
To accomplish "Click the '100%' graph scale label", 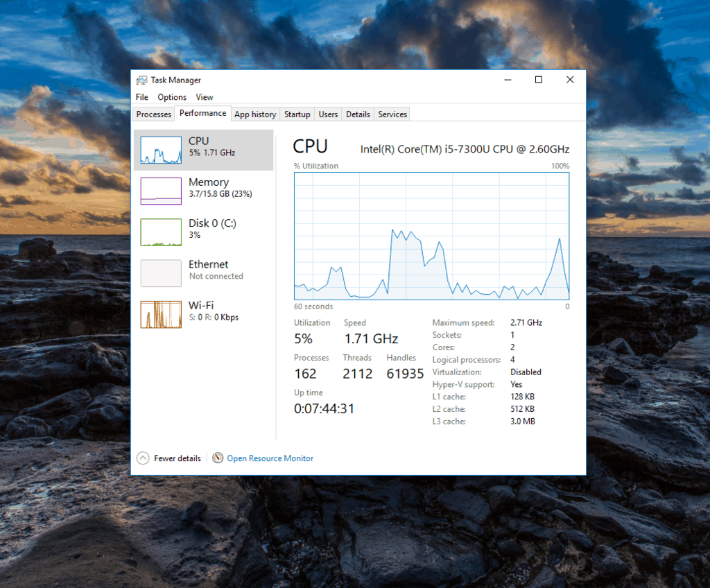I will pos(560,166).
